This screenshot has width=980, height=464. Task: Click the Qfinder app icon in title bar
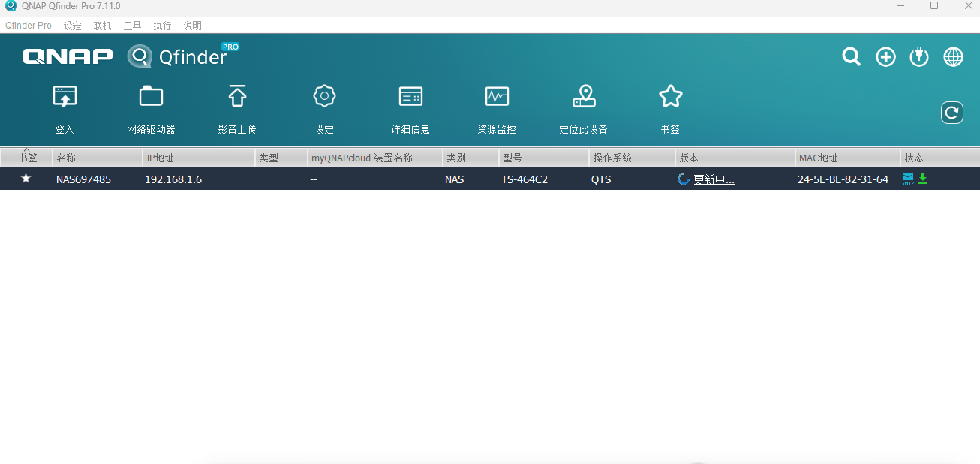11,6
